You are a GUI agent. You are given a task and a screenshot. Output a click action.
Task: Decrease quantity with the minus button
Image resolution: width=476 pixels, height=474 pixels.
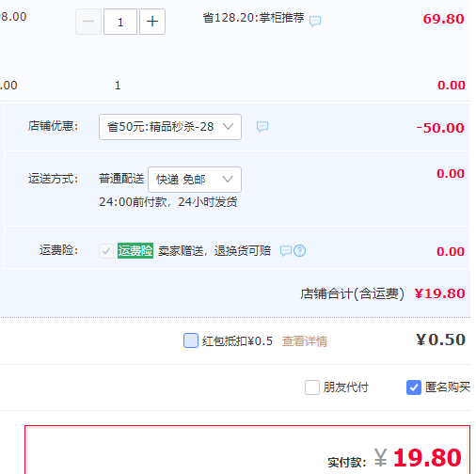click(88, 22)
